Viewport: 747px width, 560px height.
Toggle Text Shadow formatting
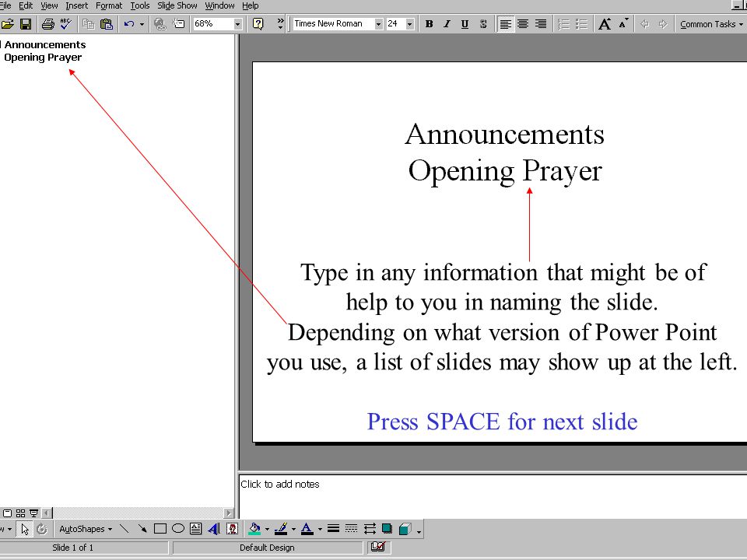pyautogui.click(x=483, y=24)
